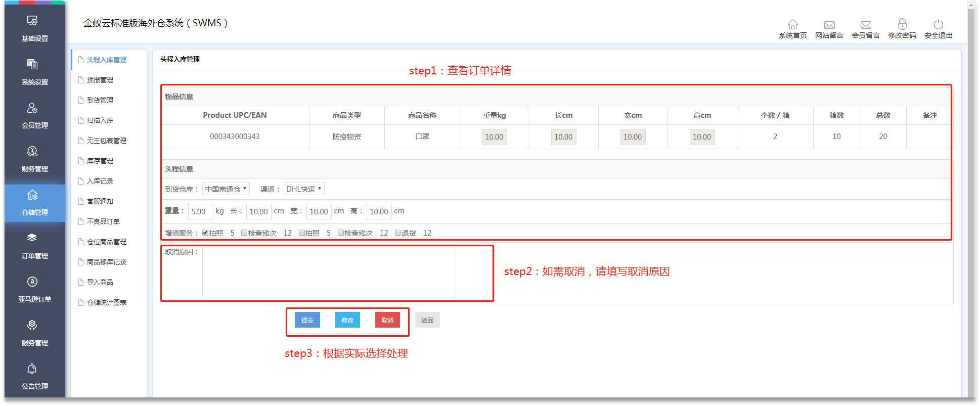Enable the 退货 value-added service checkbox
This screenshot has height=406, width=980.
pyautogui.click(x=398, y=233)
